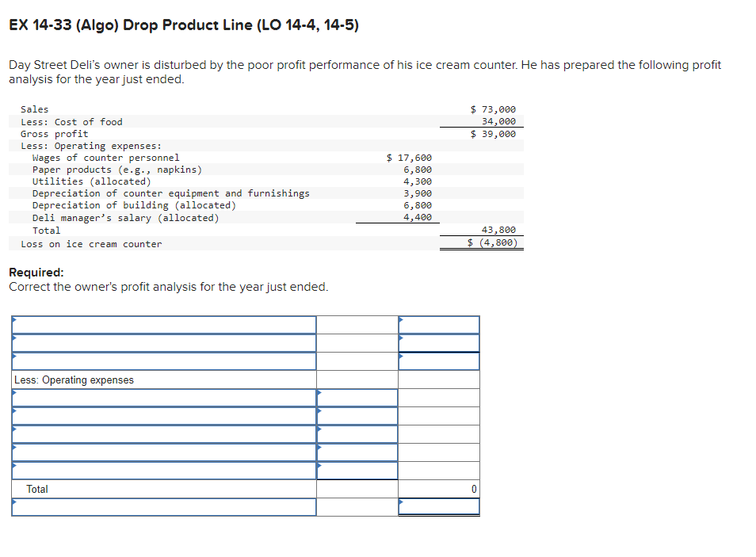Image resolution: width=756 pixels, height=557 pixels.
Task: Select the 'Less: Operating expenses' header cell
Action: [162, 379]
